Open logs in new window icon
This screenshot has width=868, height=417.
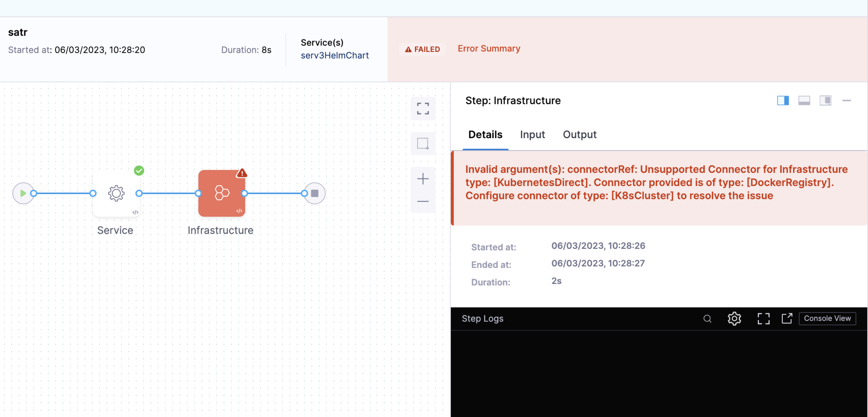(787, 318)
